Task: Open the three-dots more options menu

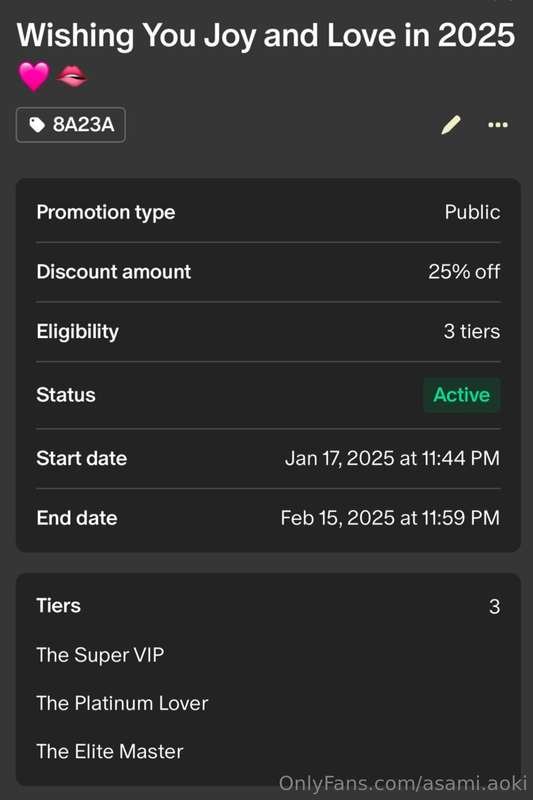Action: [x=498, y=124]
